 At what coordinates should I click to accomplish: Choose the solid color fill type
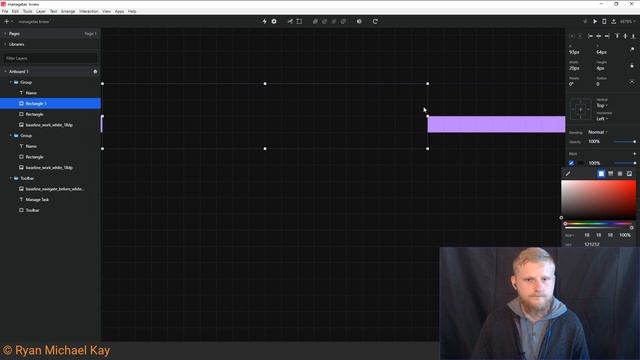pos(601,173)
